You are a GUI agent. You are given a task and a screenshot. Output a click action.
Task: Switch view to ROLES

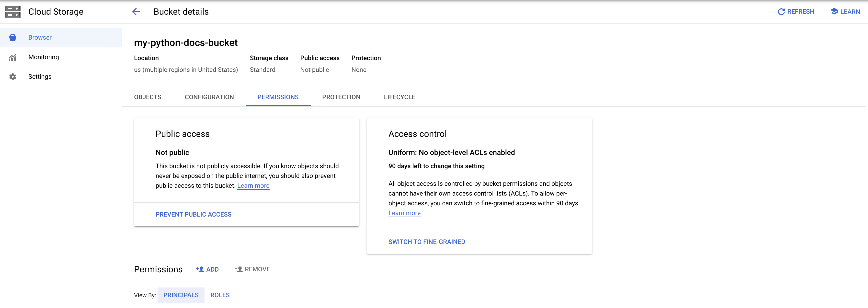(x=220, y=295)
